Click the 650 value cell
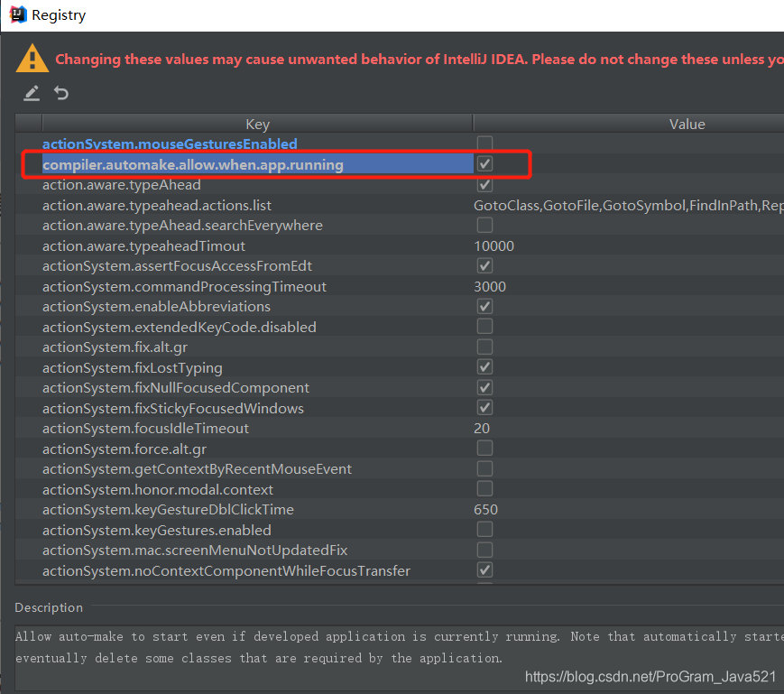Viewport: 784px width, 694px height. click(485, 510)
